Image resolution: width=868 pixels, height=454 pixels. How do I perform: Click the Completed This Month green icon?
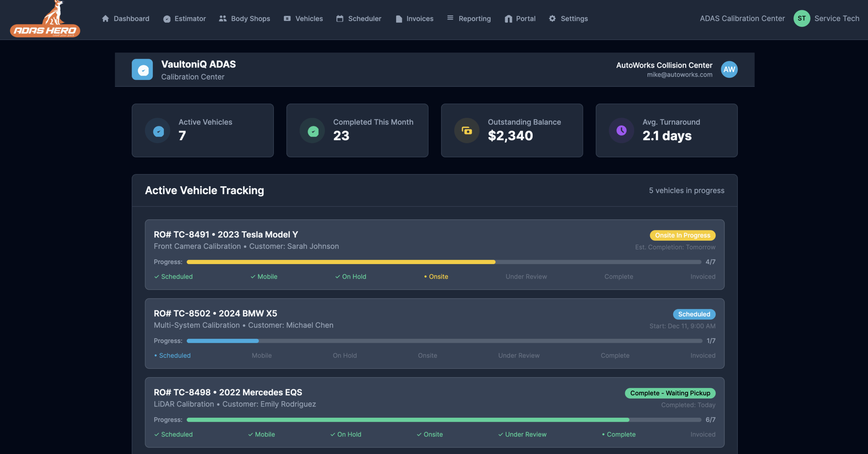(x=313, y=131)
